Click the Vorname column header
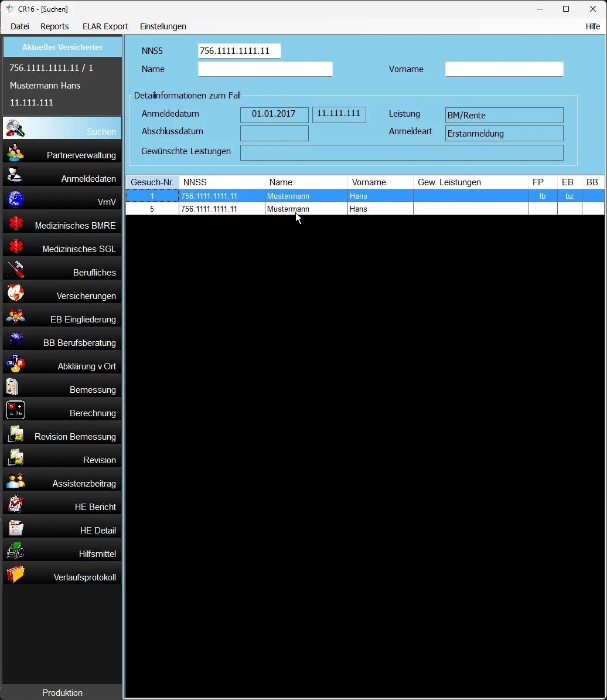Image resolution: width=607 pixels, height=700 pixels. [380, 182]
